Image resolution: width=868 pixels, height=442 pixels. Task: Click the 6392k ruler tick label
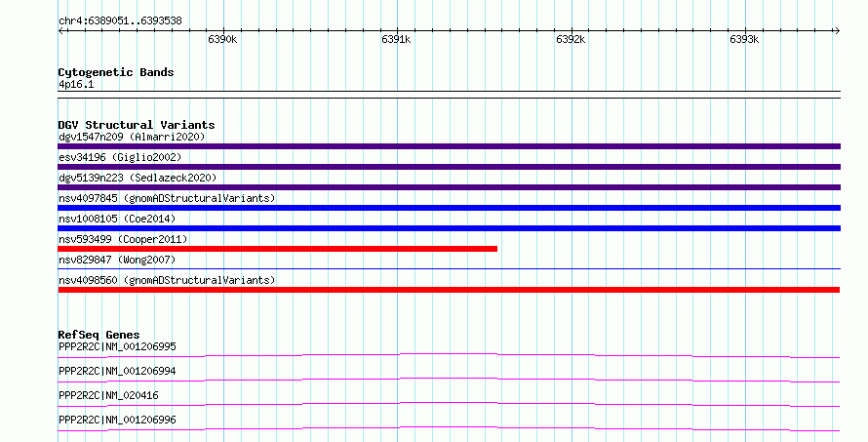click(571, 39)
